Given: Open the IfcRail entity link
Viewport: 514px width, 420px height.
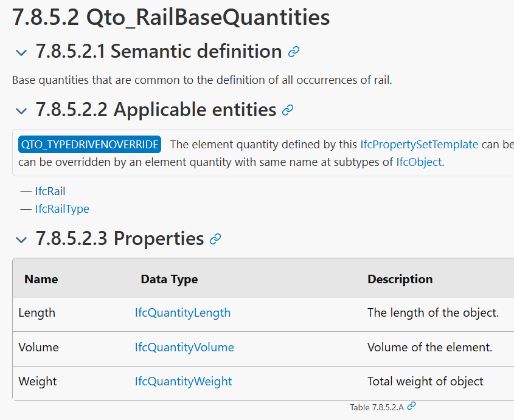Looking at the screenshot, I should pos(50,191).
